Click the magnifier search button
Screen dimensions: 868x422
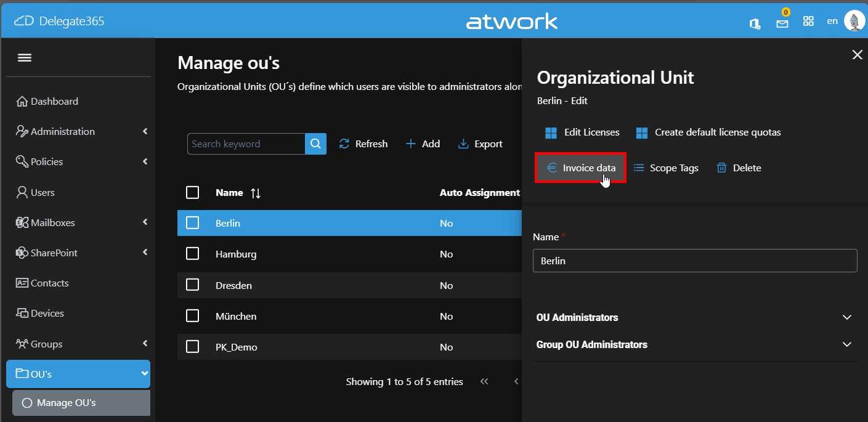point(315,144)
